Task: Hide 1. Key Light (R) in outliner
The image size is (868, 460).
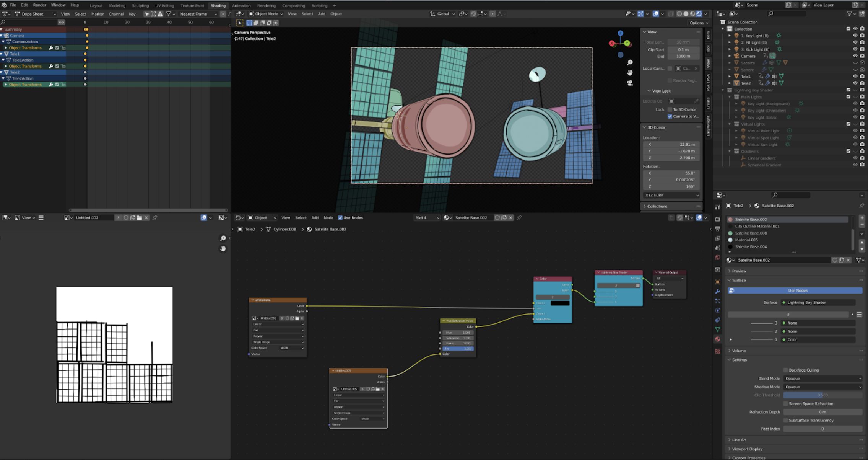Action: point(855,36)
